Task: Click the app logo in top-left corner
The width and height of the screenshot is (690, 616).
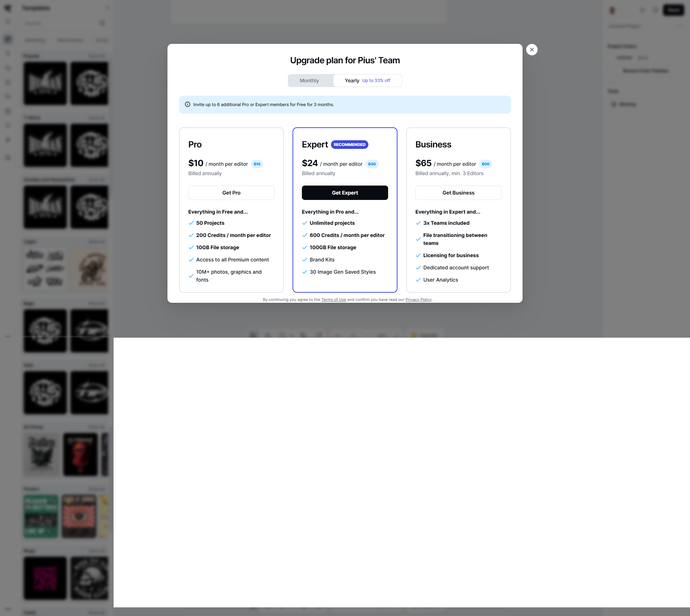Action: click(8, 8)
